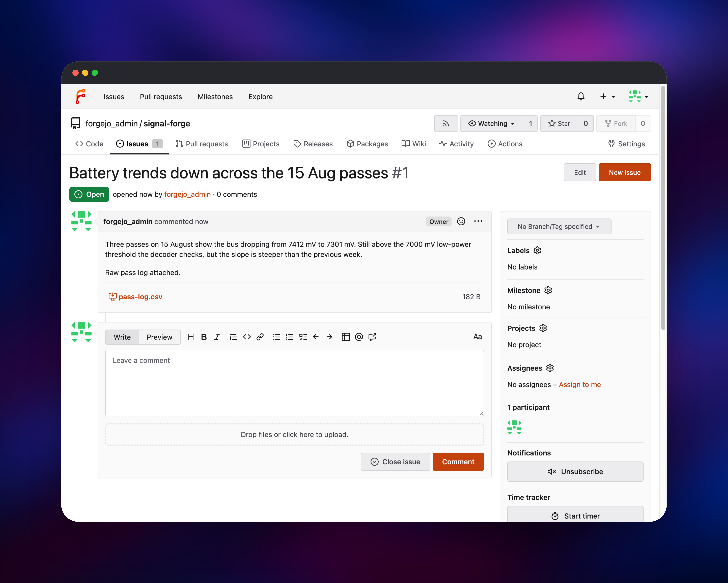Go to the Releases tab

pos(313,144)
